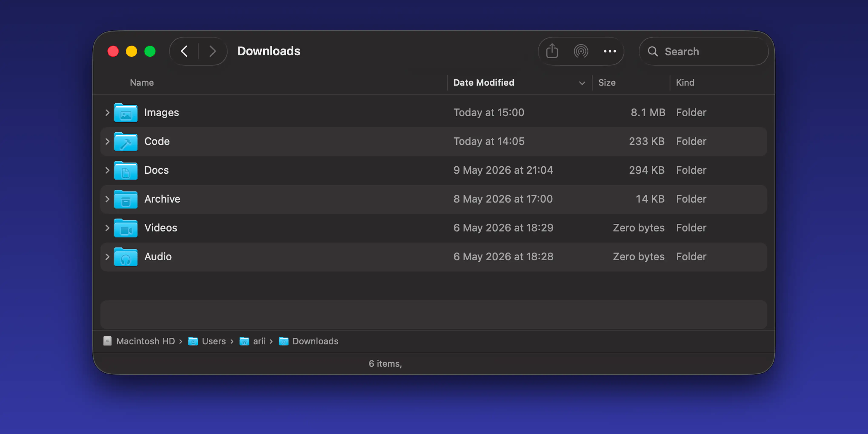Click the Users folder icon in path bar

[193, 341]
